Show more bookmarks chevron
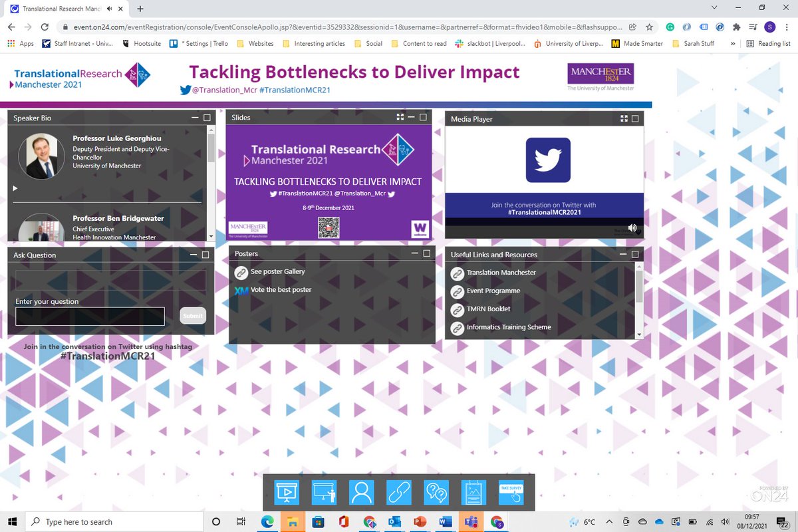The width and height of the screenshot is (798, 532). pyautogui.click(x=733, y=43)
